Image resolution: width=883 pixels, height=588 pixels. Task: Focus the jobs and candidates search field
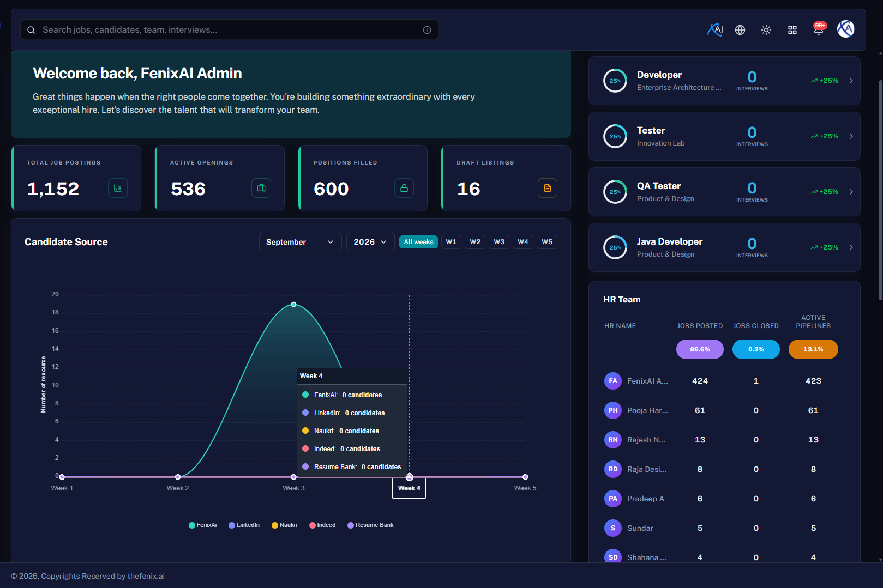pos(230,30)
